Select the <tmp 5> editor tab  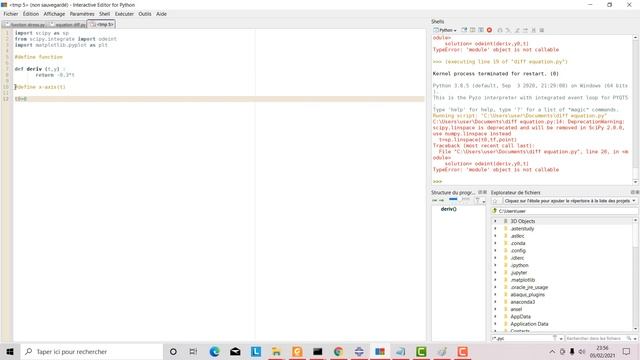(101, 24)
